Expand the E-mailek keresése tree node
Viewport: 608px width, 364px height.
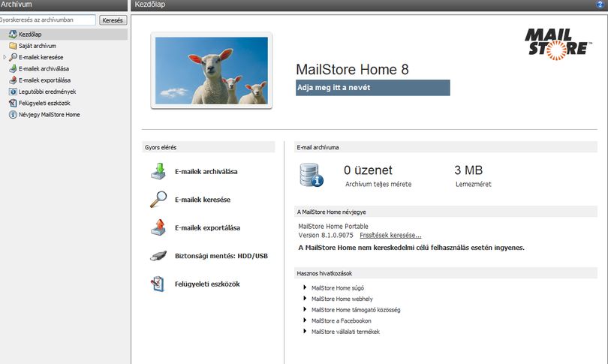5,57
